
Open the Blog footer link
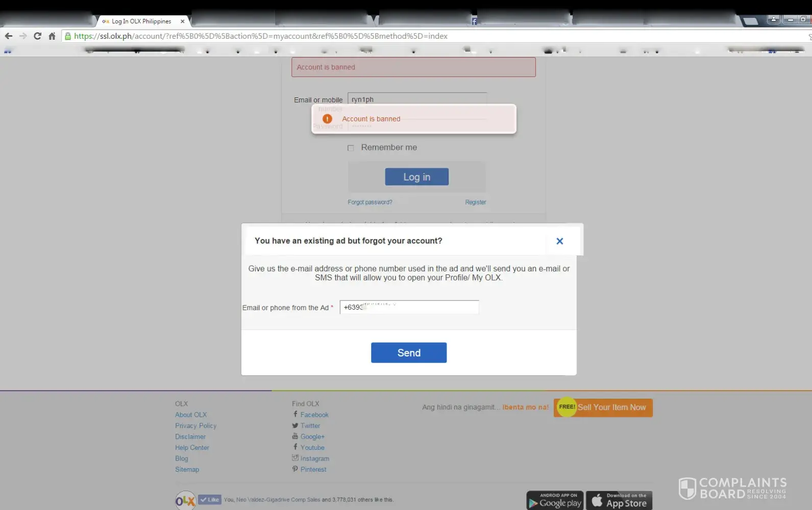tap(182, 458)
